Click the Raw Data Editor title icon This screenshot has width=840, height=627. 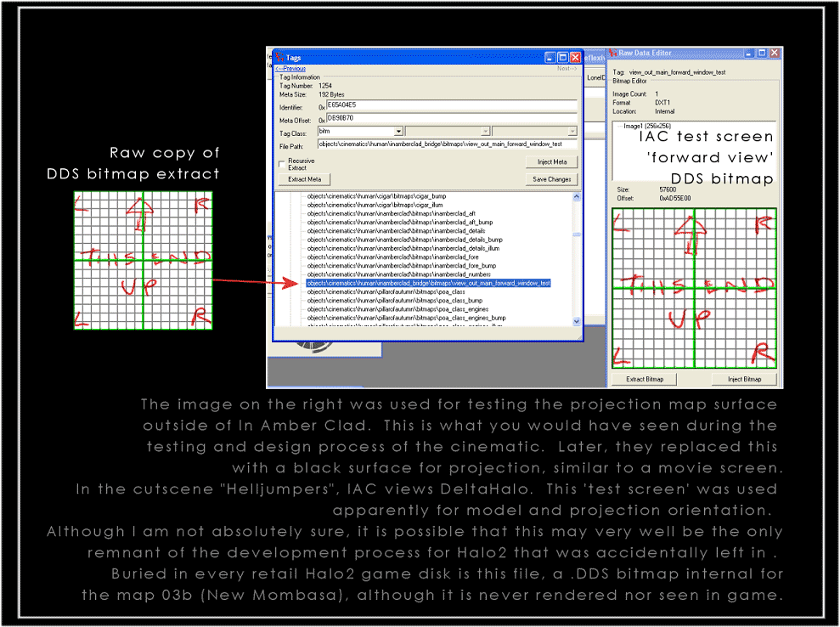tap(613, 53)
